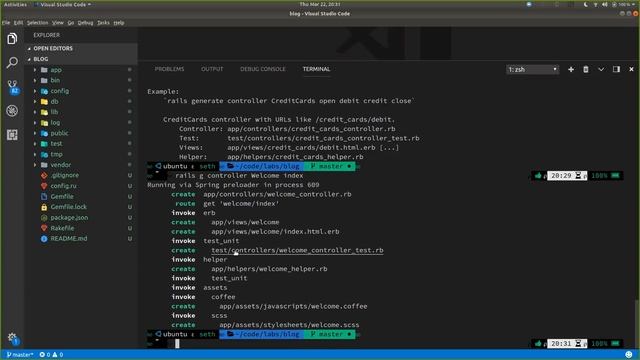
Task: Open Visual Studio Code app menu in top bar
Action: pyautogui.click(x=63, y=4)
